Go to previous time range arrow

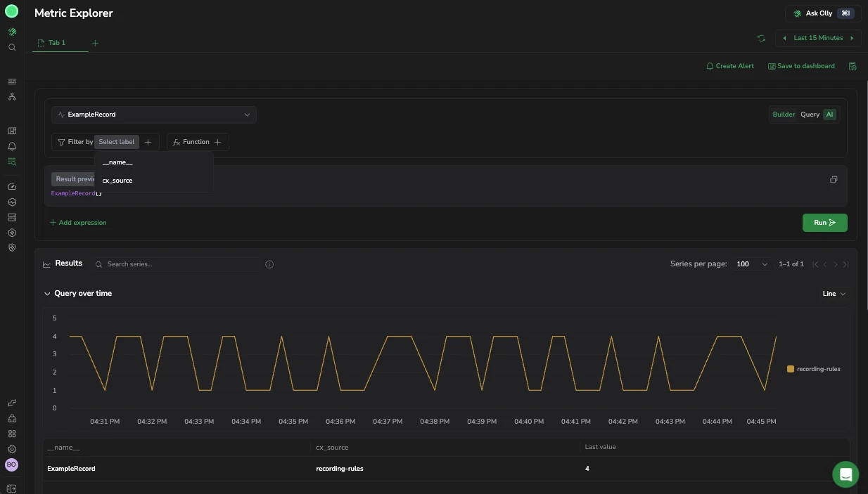click(x=784, y=38)
